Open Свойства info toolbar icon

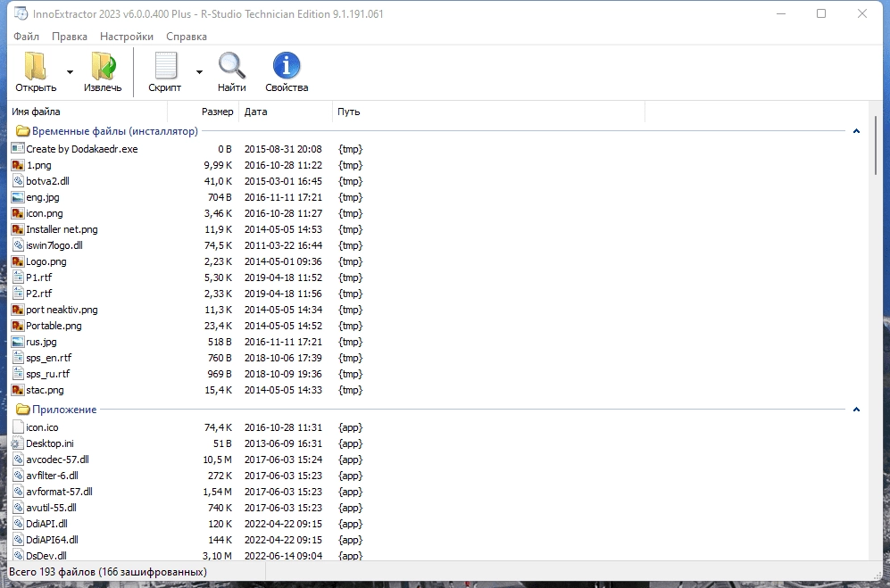tap(287, 66)
